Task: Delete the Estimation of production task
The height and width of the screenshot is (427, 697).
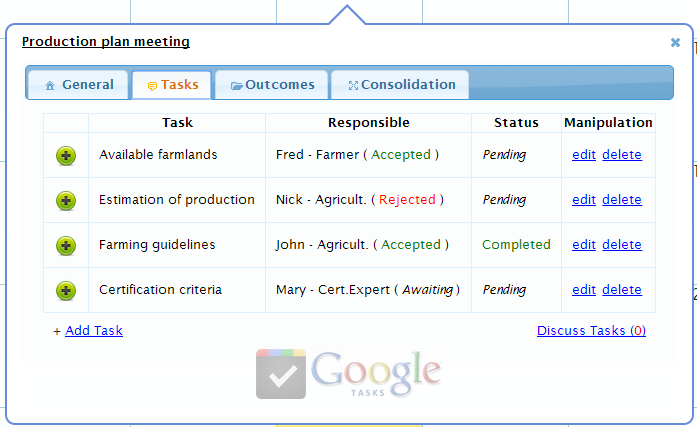Action: [x=622, y=200]
